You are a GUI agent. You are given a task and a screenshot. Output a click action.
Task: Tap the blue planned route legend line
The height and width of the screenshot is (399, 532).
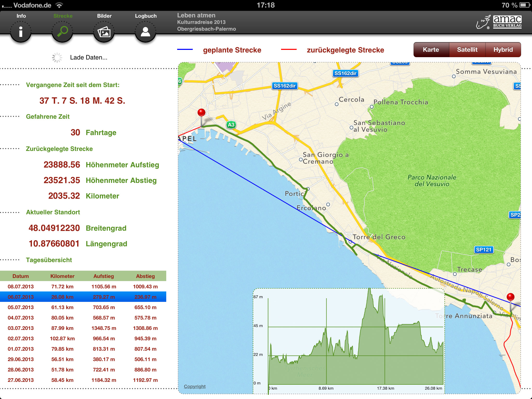tap(185, 49)
